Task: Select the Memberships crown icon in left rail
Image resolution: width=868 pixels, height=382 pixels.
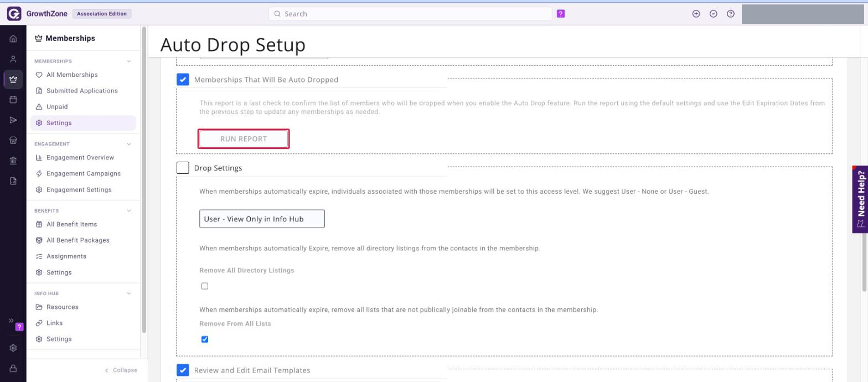Action: [13, 79]
